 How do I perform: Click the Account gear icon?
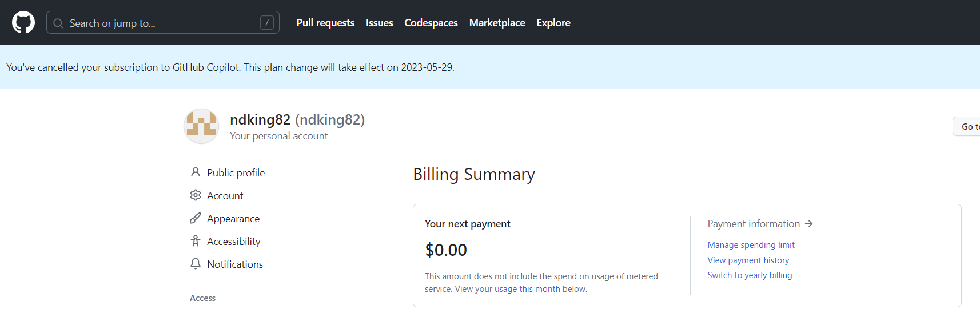[x=196, y=195]
